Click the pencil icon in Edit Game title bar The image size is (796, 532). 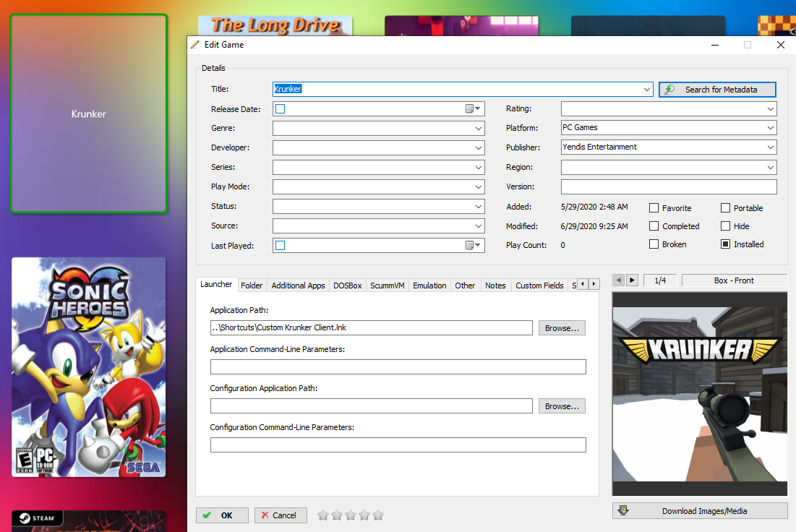(195, 45)
